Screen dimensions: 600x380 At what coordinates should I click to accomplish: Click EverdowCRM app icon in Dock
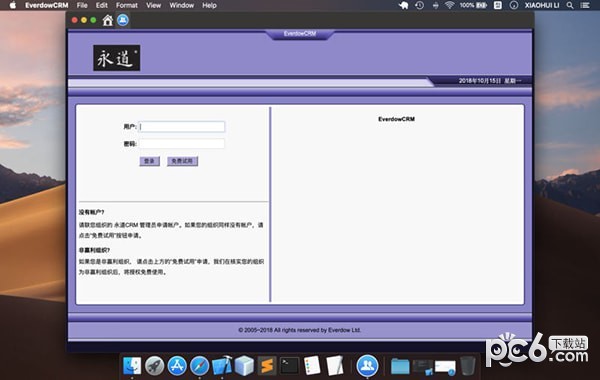[x=367, y=365]
